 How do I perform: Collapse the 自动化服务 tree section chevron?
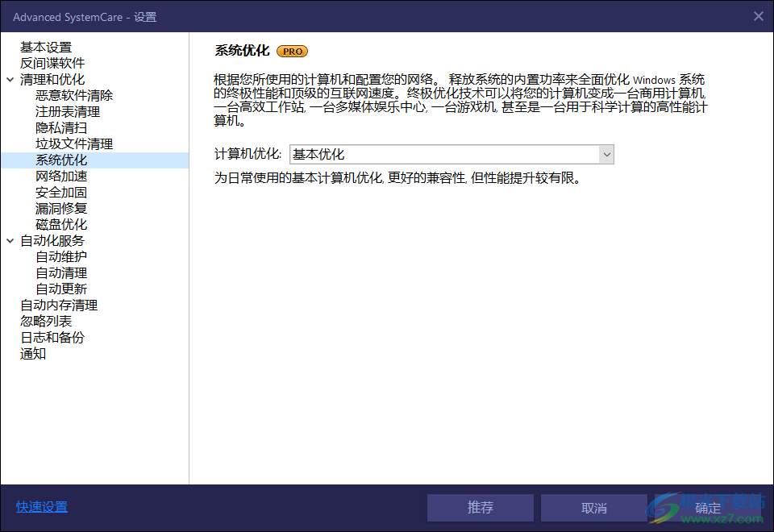click(10, 241)
